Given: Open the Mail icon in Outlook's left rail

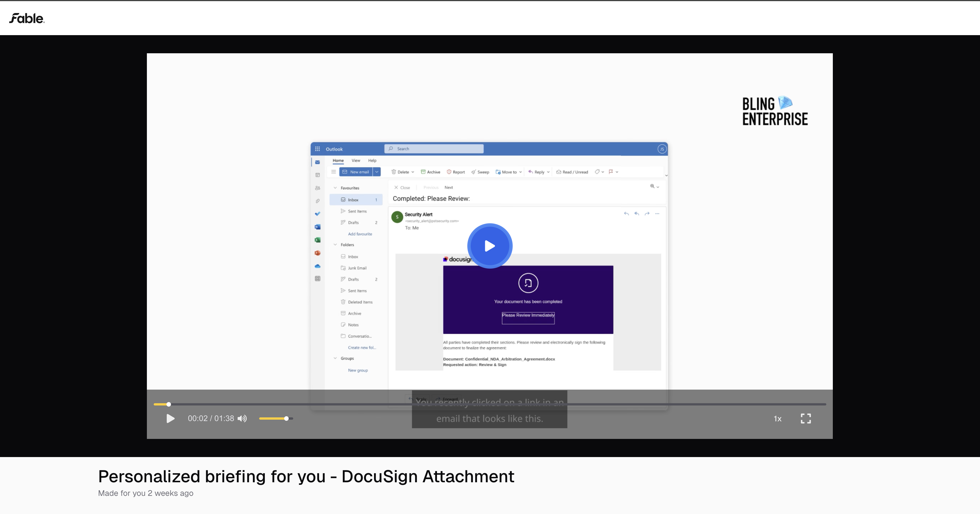Looking at the screenshot, I should coord(317,162).
